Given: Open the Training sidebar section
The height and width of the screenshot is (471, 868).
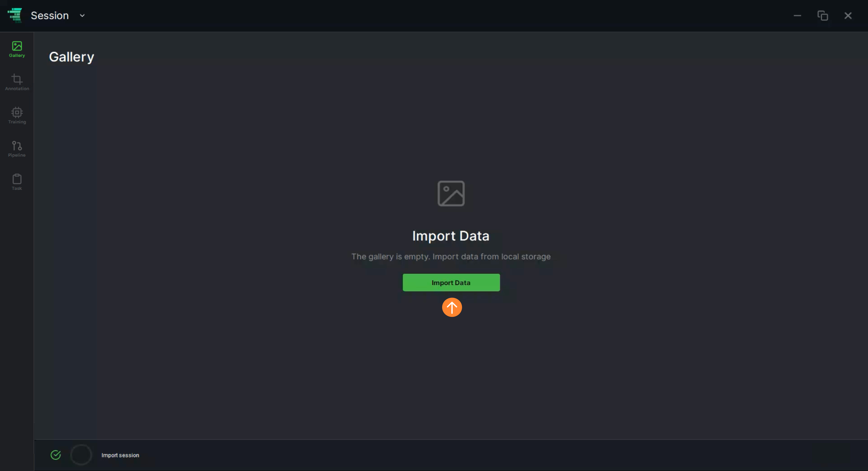Looking at the screenshot, I should coord(17,115).
